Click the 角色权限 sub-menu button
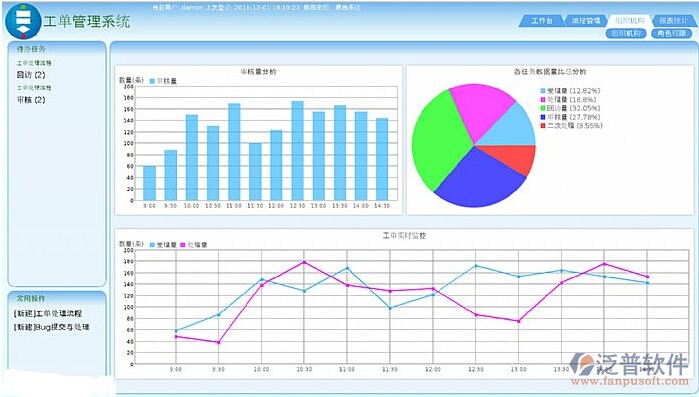 tap(671, 33)
